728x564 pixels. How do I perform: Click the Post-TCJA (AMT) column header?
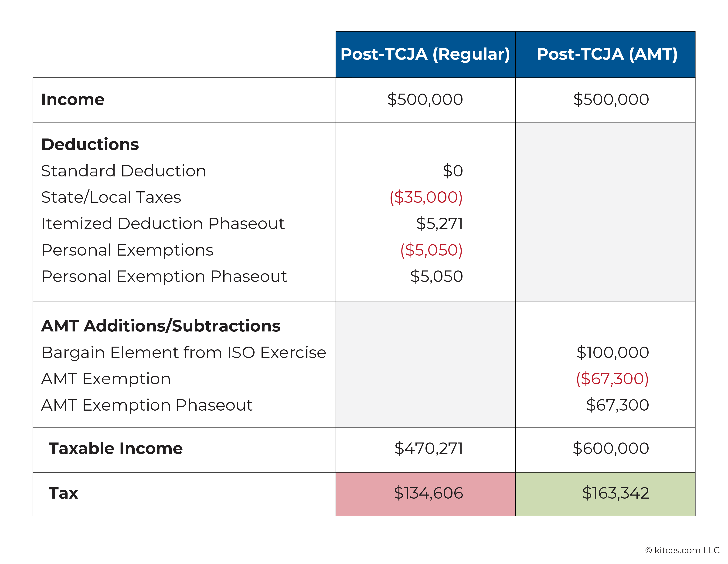605,54
